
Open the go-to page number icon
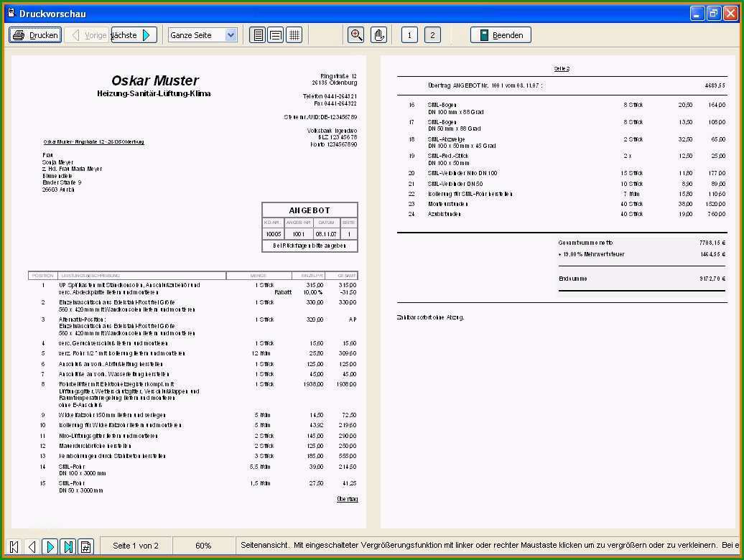(x=86, y=547)
